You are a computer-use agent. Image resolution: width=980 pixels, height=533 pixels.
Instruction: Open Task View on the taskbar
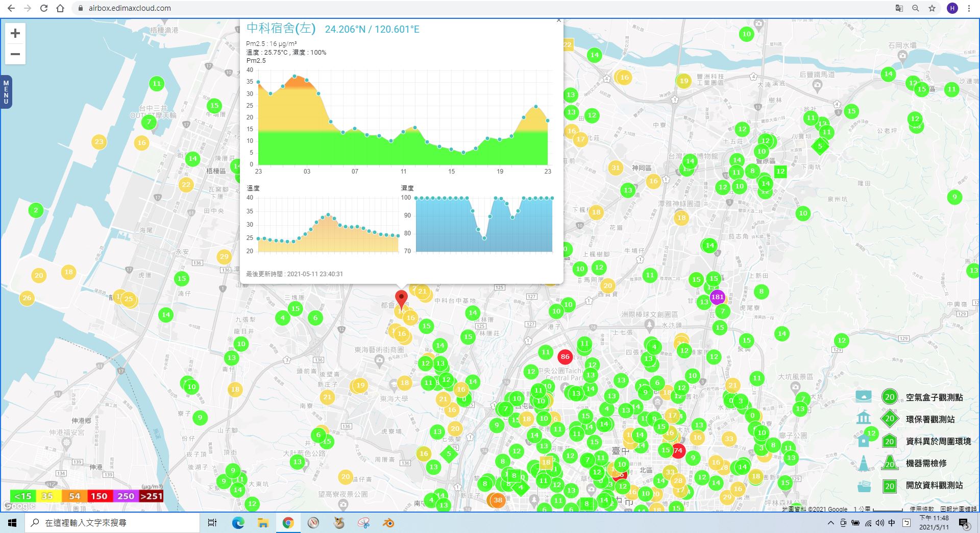coord(212,523)
